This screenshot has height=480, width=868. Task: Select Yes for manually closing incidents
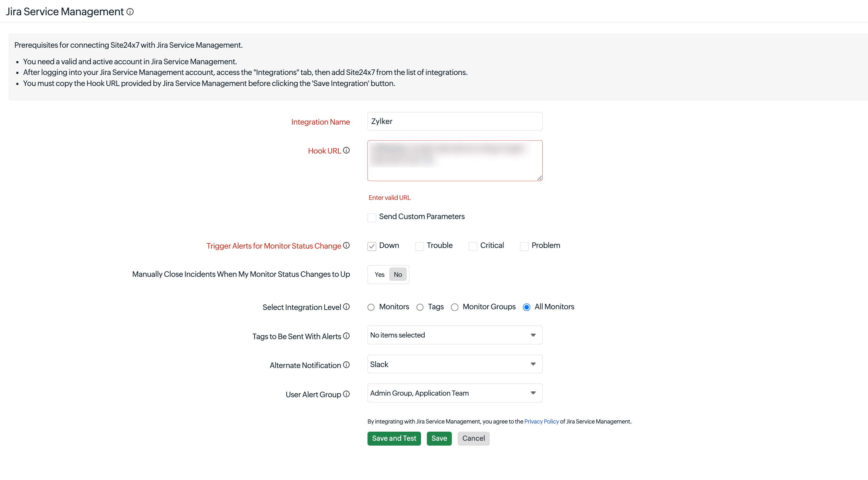380,274
